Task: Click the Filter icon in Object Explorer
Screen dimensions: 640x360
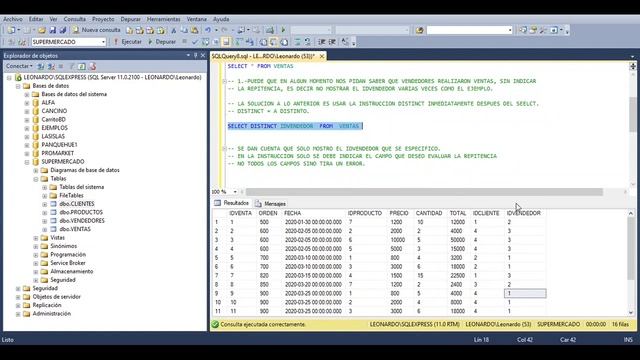Action: tap(72, 66)
